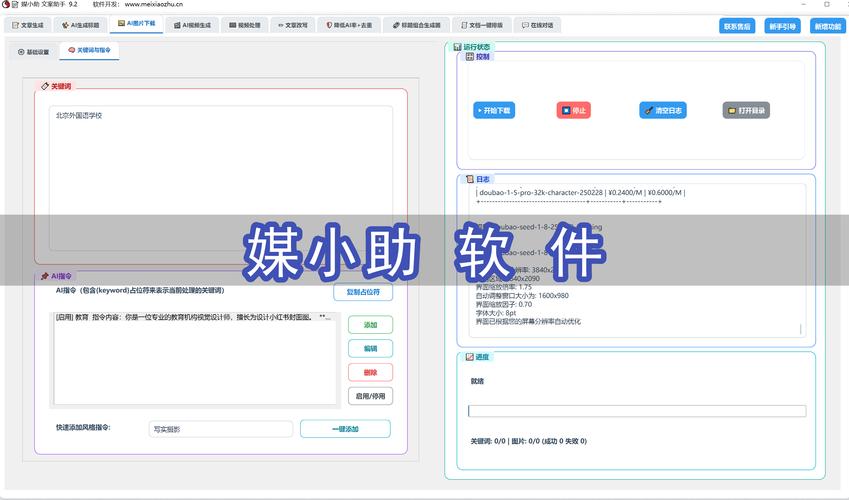Open the 文章生成 tab
This screenshot has height=500, width=849.
tap(28, 25)
